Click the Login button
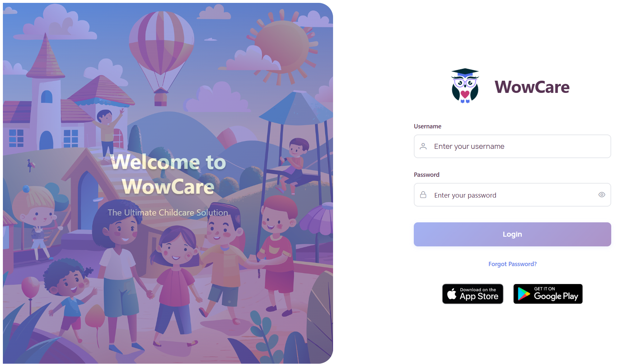 (x=513, y=234)
